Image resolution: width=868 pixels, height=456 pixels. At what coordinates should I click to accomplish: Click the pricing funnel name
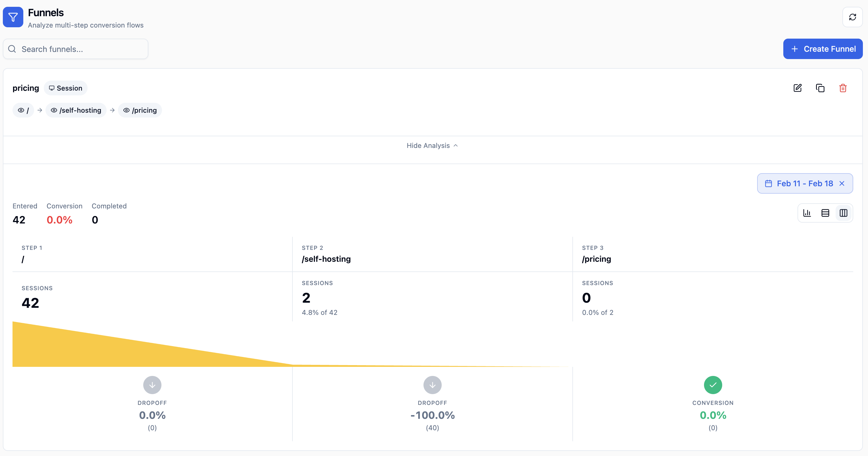pyautogui.click(x=26, y=88)
